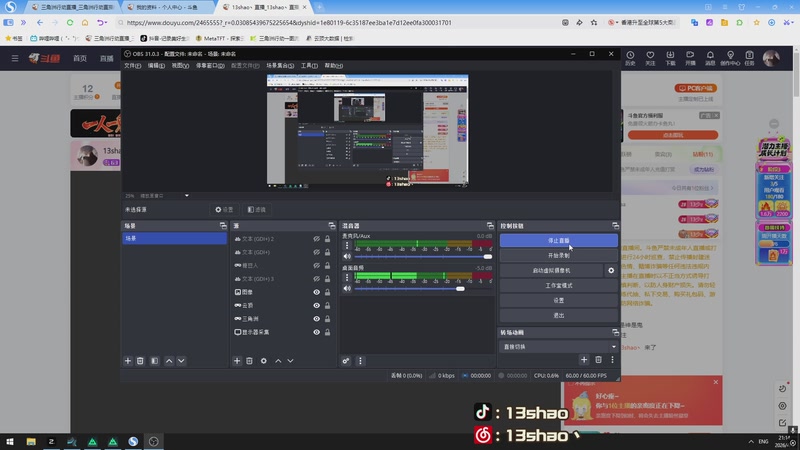
Task: Open 文件(F) menu in OBS
Action: point(133,65)
